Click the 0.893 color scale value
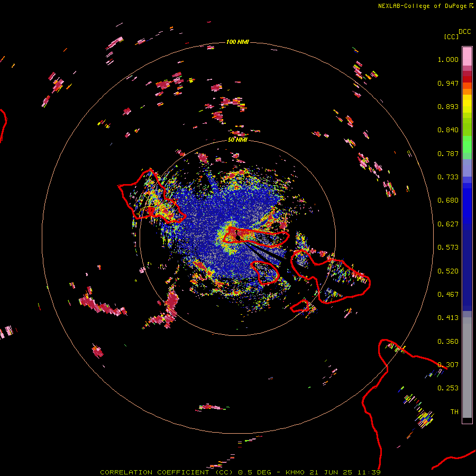The height and width of the screenshot is (476, 476). (x=448, y=106)
